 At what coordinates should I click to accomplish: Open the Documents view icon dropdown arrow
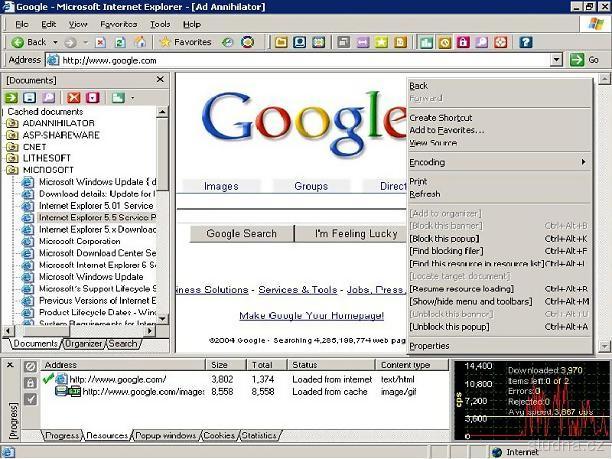(132, 98)
